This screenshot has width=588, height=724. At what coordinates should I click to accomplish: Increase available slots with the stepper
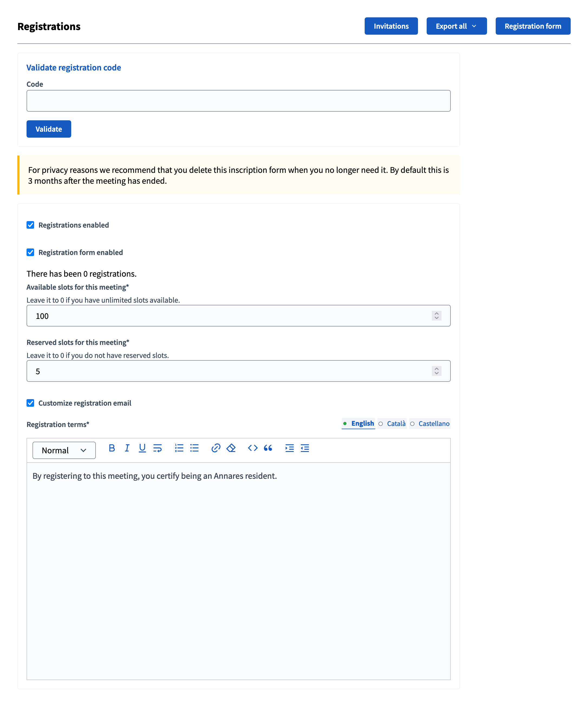click(437, 313)
